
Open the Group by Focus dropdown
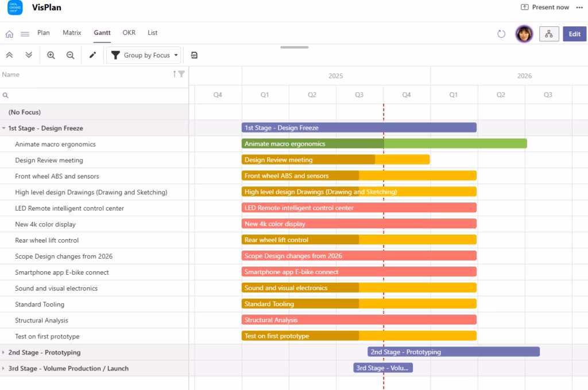tap(144, 55)
